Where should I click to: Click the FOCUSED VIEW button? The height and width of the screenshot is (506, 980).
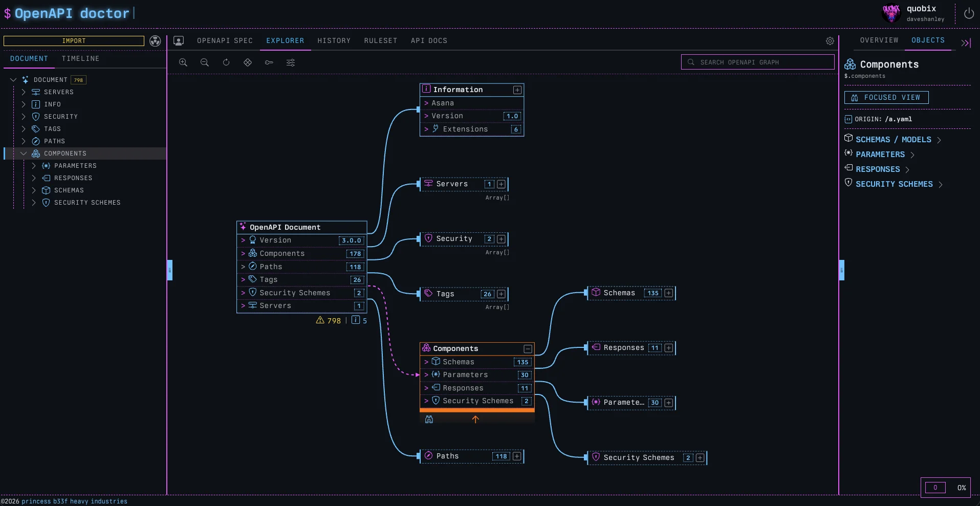(886, 98)
